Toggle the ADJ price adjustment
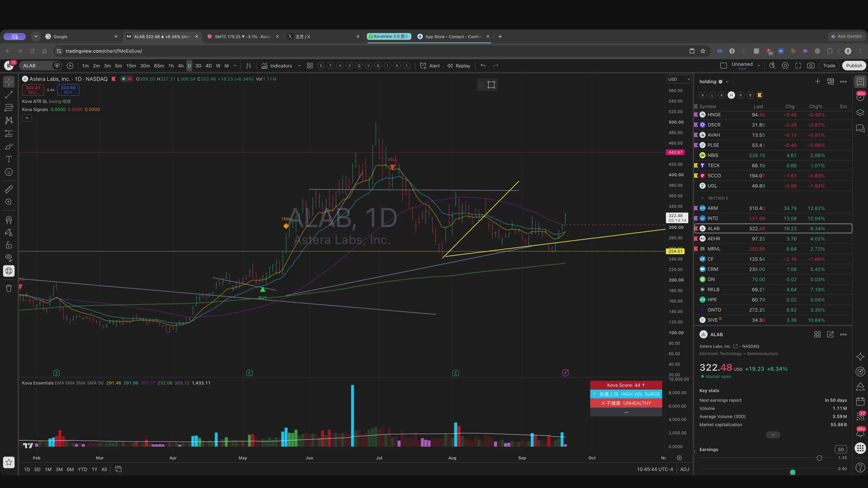The height and width of the screenshot is (488, 868). click(685, 469)
